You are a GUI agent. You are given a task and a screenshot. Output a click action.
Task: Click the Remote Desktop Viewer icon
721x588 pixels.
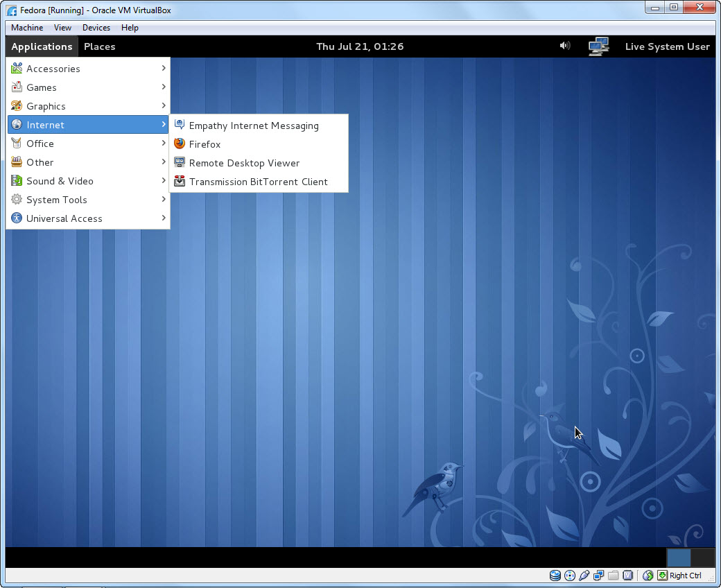pyautogui.click(x=180, y=163)
